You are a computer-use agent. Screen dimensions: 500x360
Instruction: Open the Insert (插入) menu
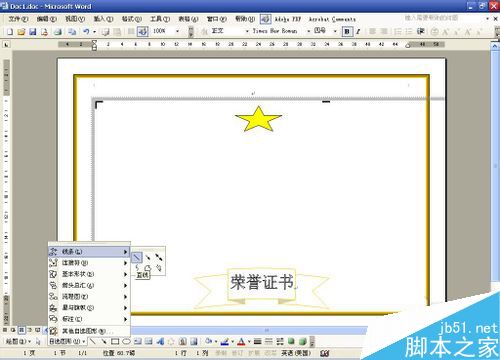click(x=103, y=19)
